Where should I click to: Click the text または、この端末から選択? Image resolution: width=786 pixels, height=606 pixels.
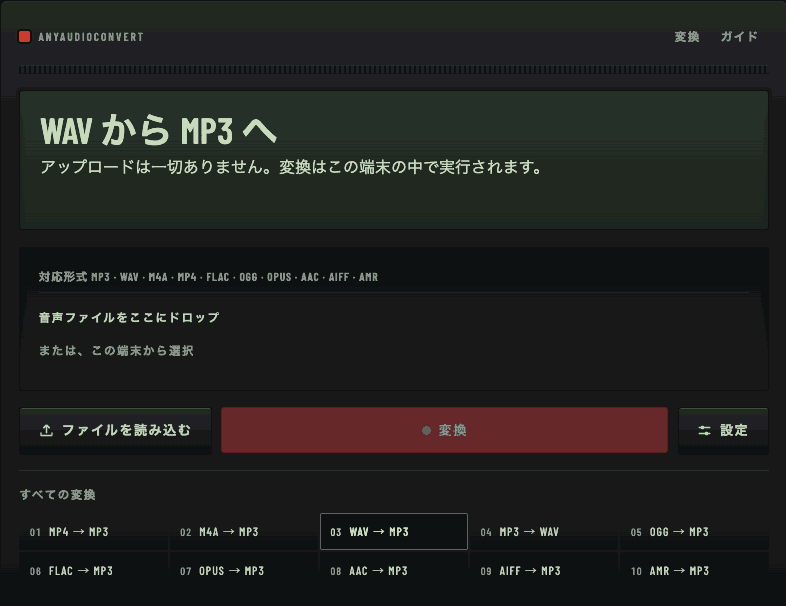coord(116,350)
